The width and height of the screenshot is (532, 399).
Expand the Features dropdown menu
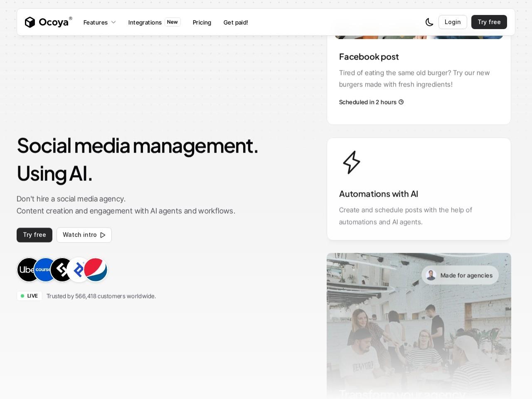(99, 22)
